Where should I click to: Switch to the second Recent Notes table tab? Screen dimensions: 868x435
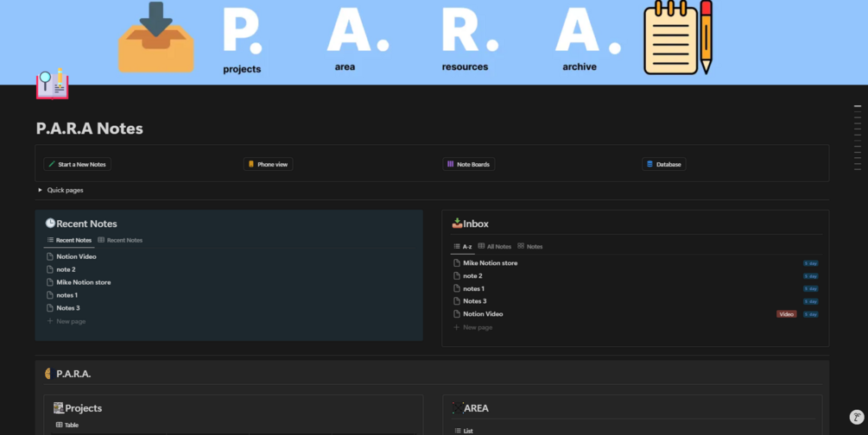pos(120,240)
